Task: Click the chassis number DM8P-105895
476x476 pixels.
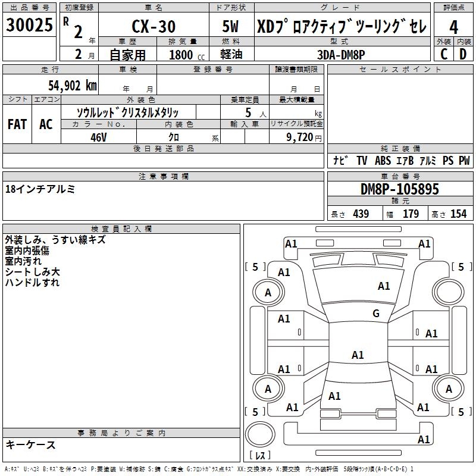Action: point(400,189)
